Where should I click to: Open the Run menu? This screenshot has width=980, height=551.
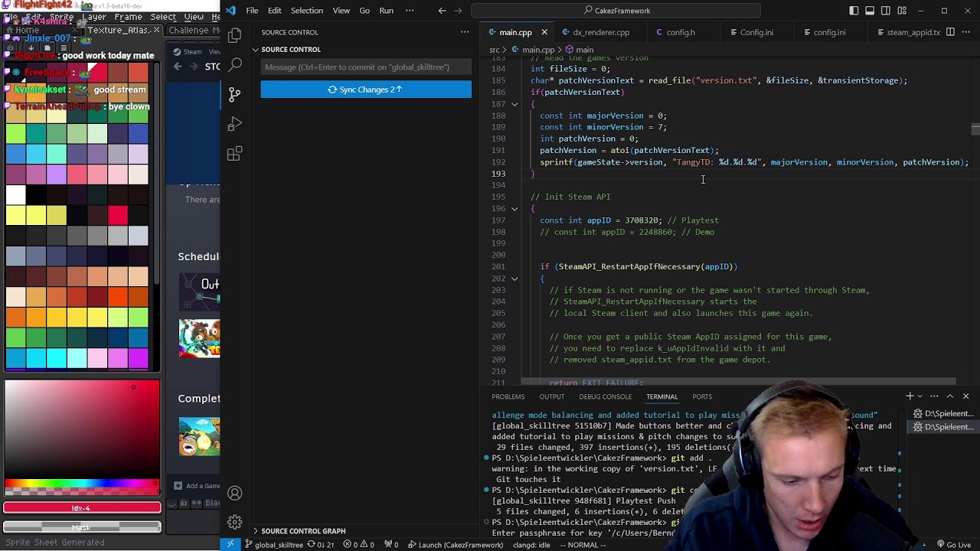(386, 11)
